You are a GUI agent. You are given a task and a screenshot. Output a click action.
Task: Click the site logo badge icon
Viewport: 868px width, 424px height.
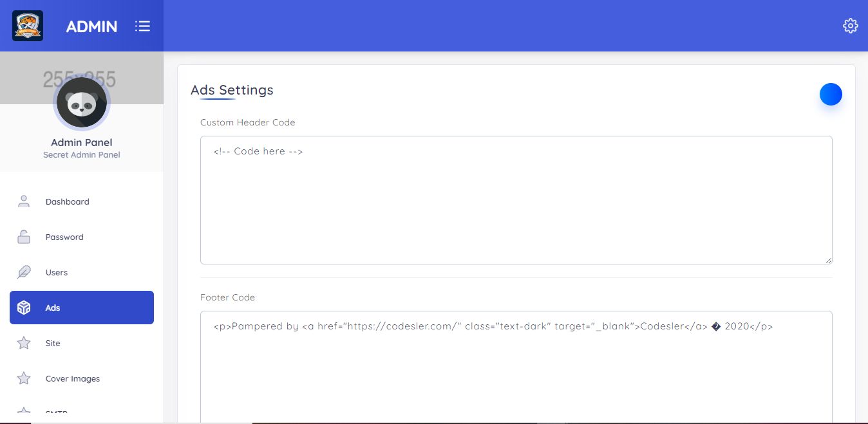[x=28, y=26]
